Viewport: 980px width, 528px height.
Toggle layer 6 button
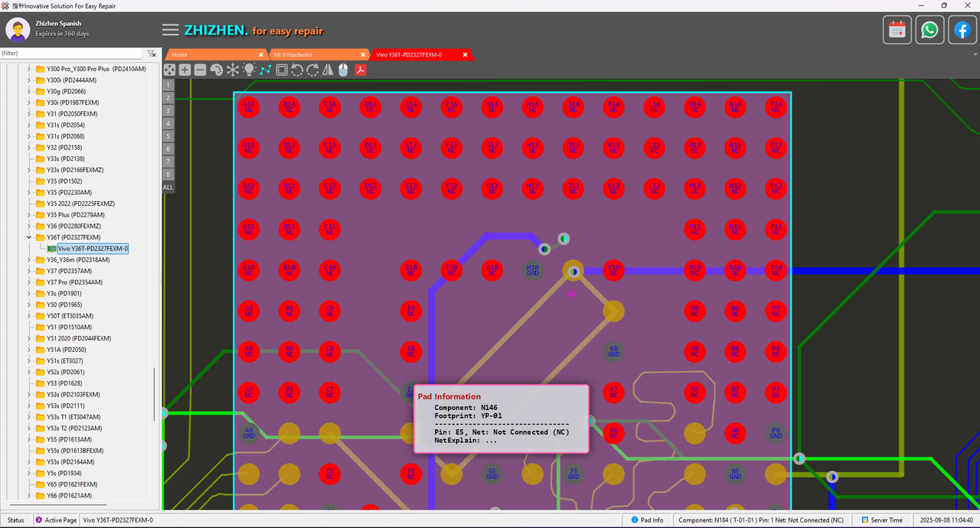click(x=168, y=148)
